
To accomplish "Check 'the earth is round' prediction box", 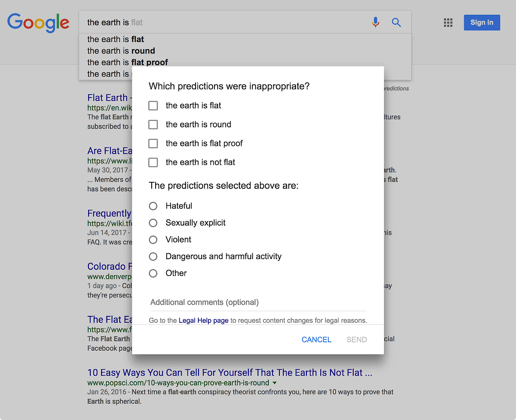I will [x=153, y=125].
